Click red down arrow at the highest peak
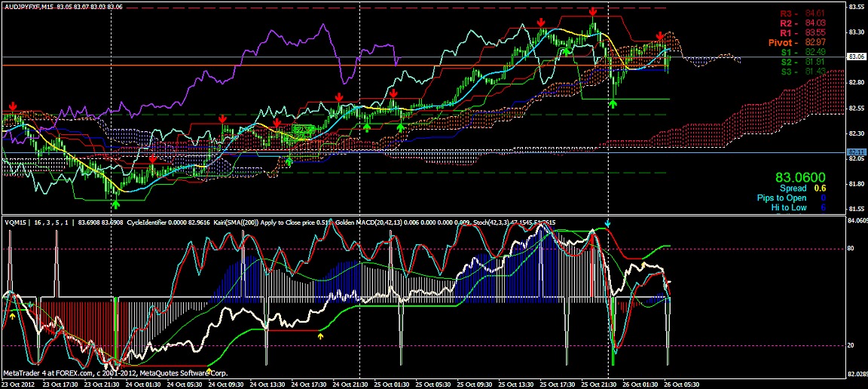This screenshot has height=389, width=868. pyautogui.click(x=594, y=12)
